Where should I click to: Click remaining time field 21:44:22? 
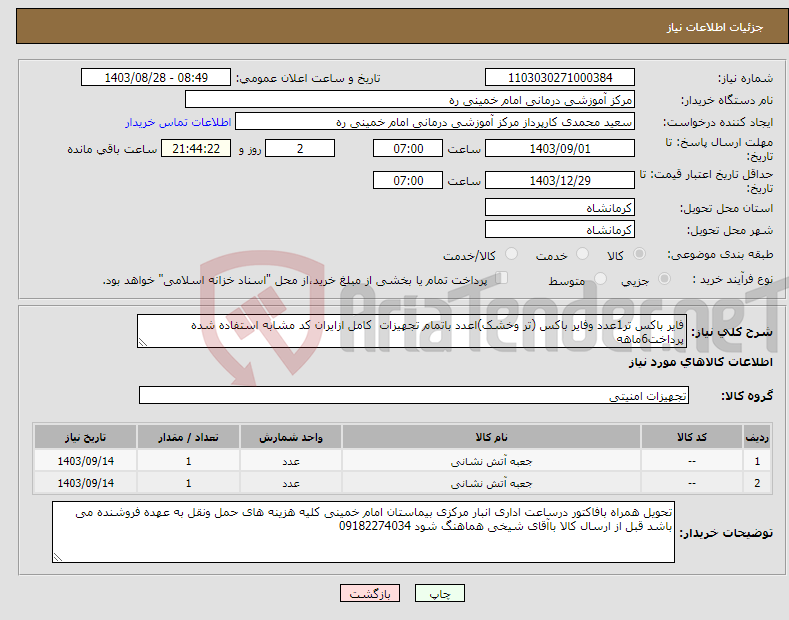(196, 148)
